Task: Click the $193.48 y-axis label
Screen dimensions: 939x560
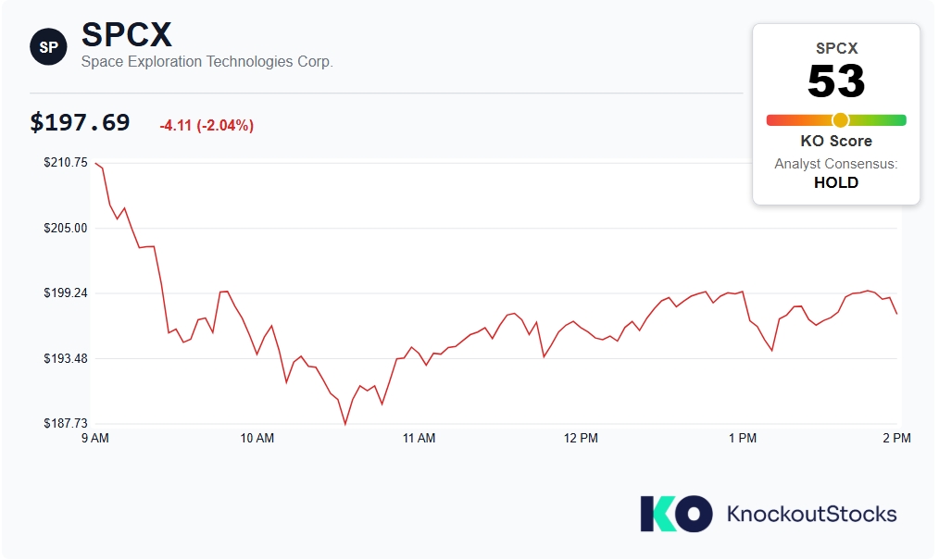Action: 65,358
